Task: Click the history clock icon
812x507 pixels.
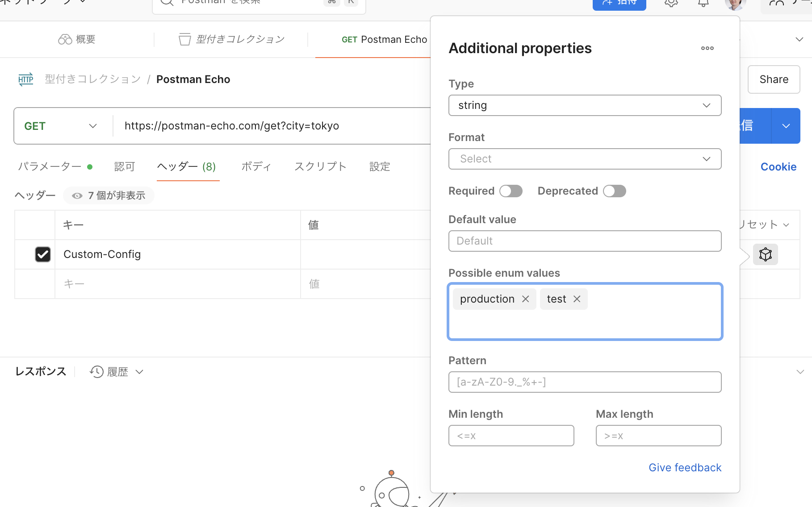Action: (x=96, y=372)
